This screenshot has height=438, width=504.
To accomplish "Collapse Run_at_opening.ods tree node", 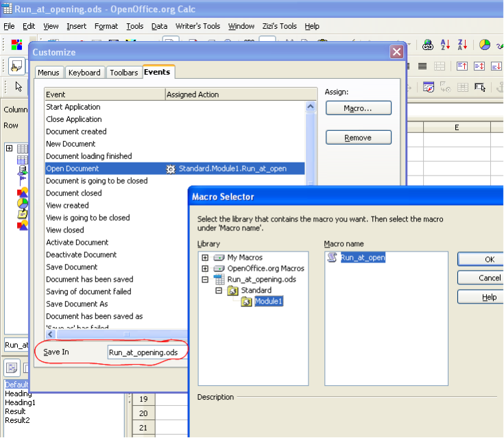I will pos(205,280).
